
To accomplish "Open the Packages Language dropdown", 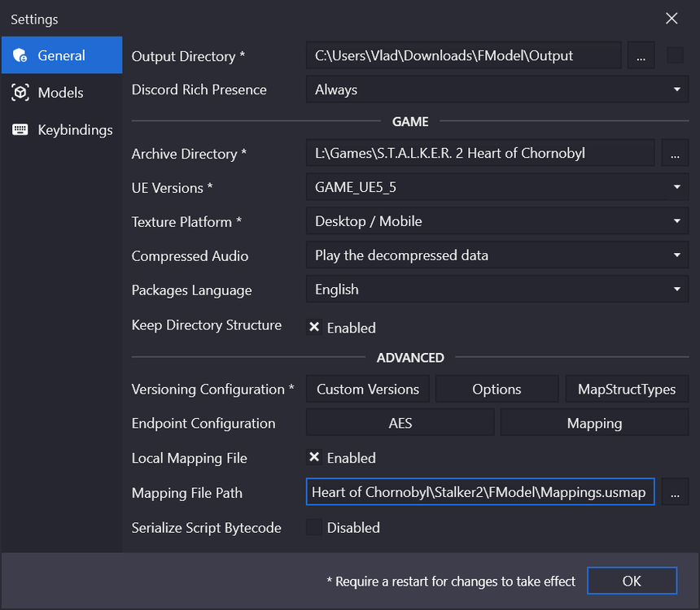I will pos(497,290).
